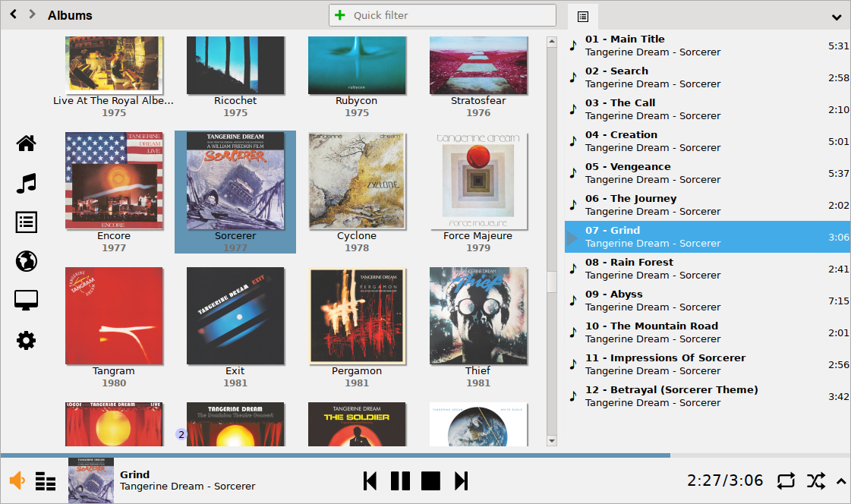Open the dropdown chevron above the track list
Screen dimensions: 851x504
(837, 17)
